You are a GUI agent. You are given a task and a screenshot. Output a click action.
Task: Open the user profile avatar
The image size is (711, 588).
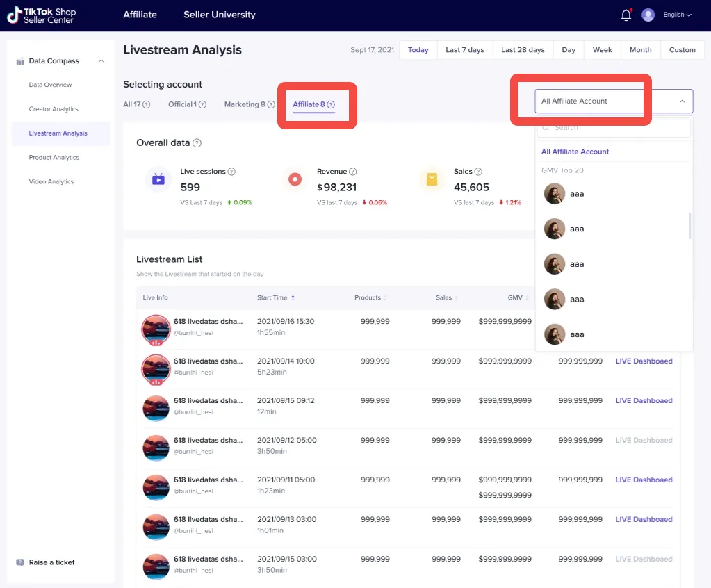[x=648, y=15]
